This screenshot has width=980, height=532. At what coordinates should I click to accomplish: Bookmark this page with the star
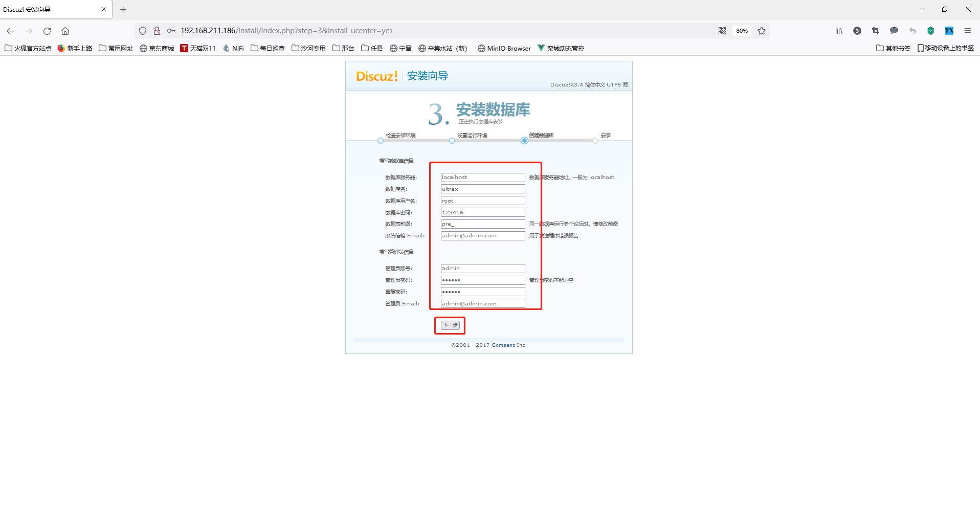[x=762, y=31]
